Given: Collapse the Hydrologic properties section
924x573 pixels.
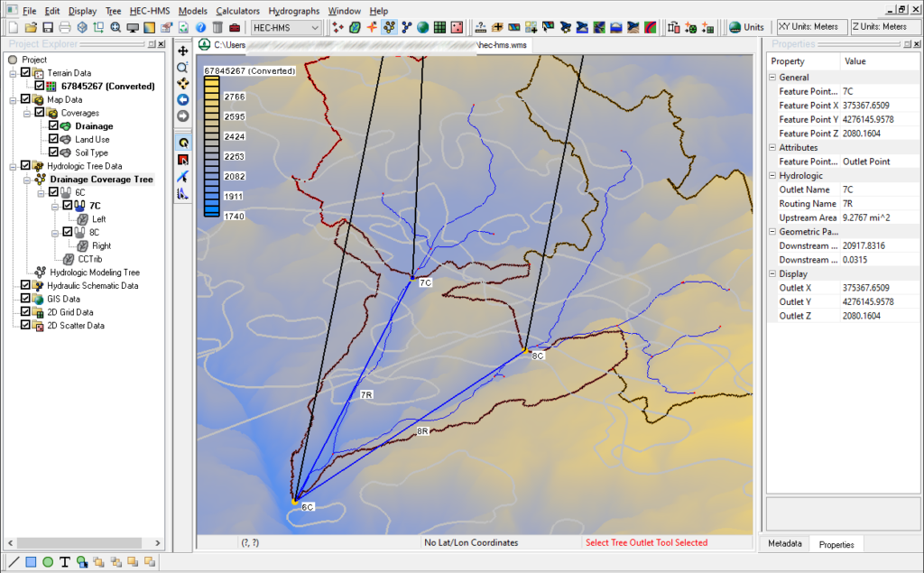Looking at the screenshot, I should click(x=772, y=175).
